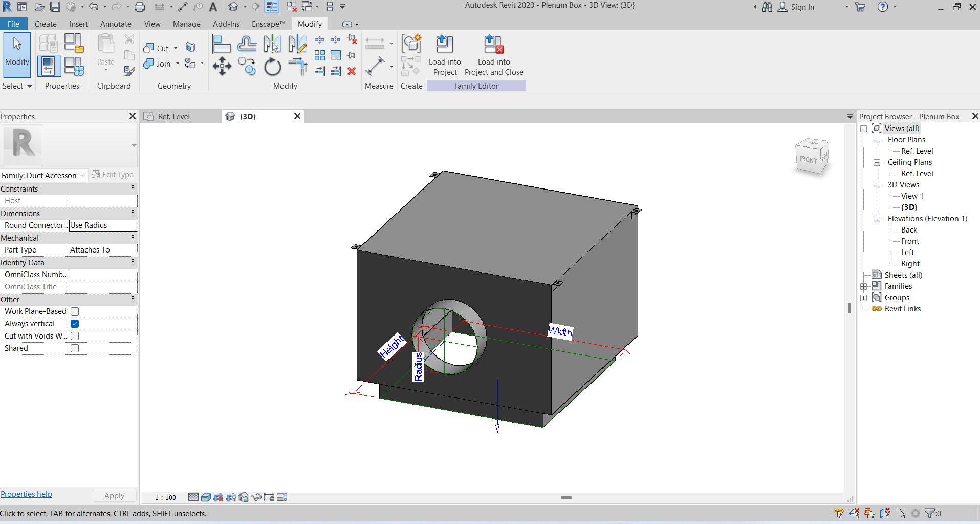This screenshot has height=524, width=980.
Task: Open the Select panel dropdown
Action: [x=17, y=86]
